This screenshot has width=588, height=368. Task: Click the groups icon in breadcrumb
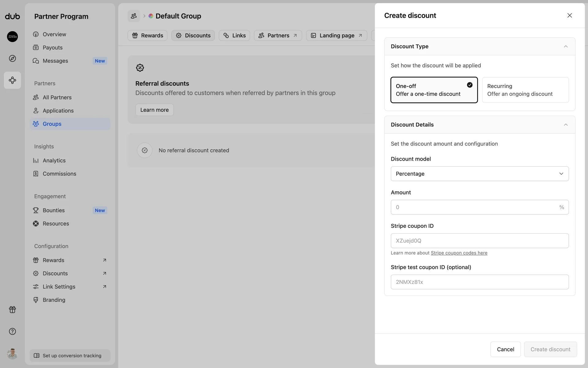point(134,16)
